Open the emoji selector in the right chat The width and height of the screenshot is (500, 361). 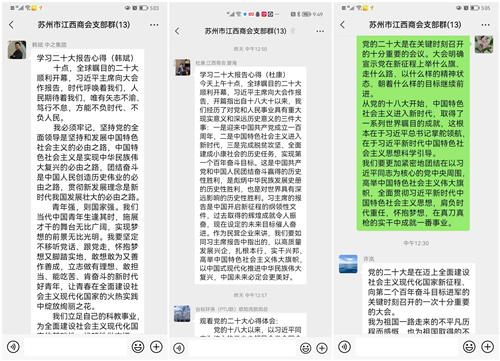click(x=469, y=347)
